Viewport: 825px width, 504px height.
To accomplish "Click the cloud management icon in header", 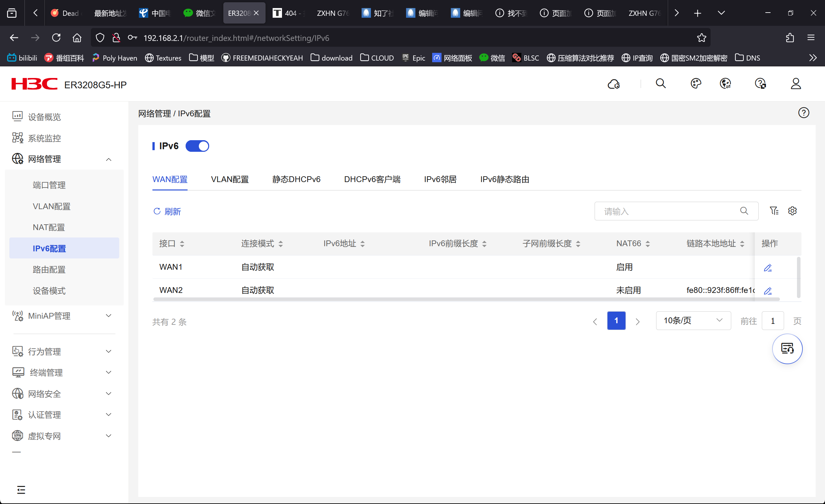I will [613, 84].
